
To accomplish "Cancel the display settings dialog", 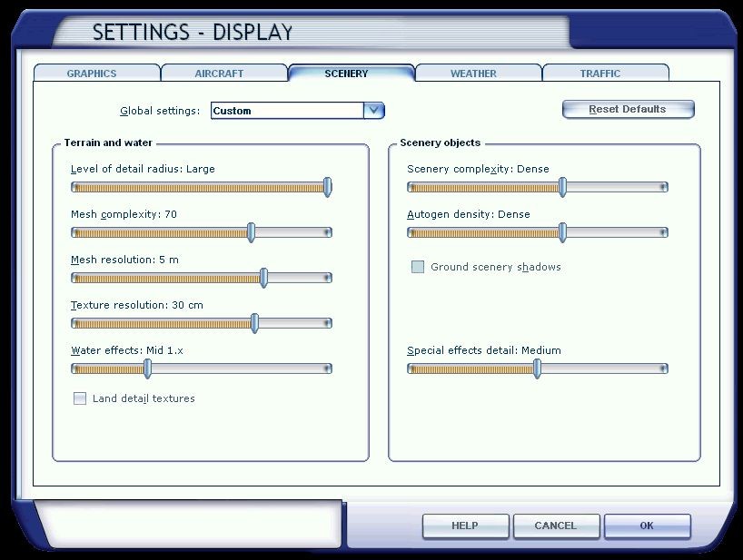I will click(x=556, y=526).
